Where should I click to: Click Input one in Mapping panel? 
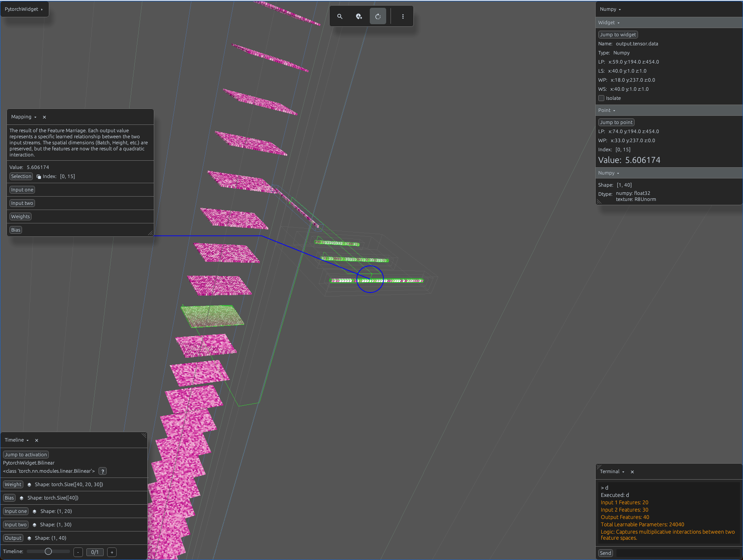tap(22, 190)
